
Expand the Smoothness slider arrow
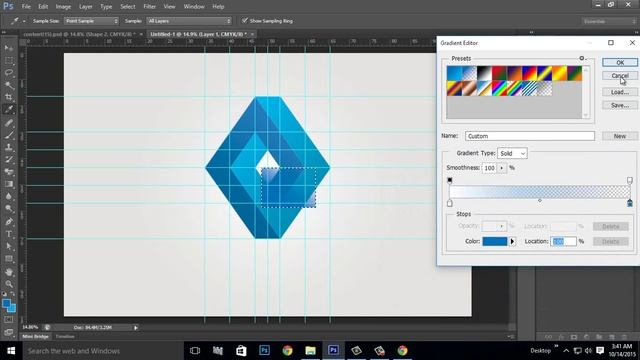(502, 168)
